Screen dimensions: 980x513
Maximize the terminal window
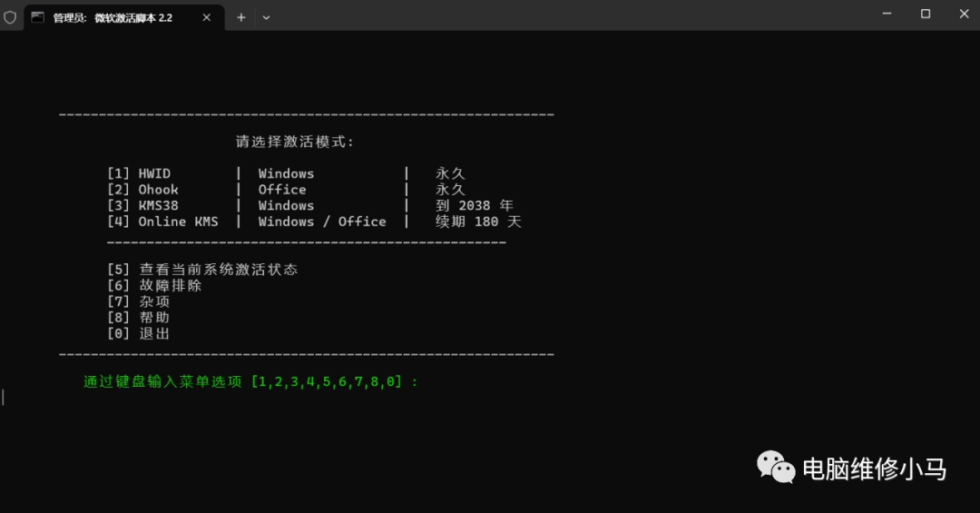(x=926, y=14)
